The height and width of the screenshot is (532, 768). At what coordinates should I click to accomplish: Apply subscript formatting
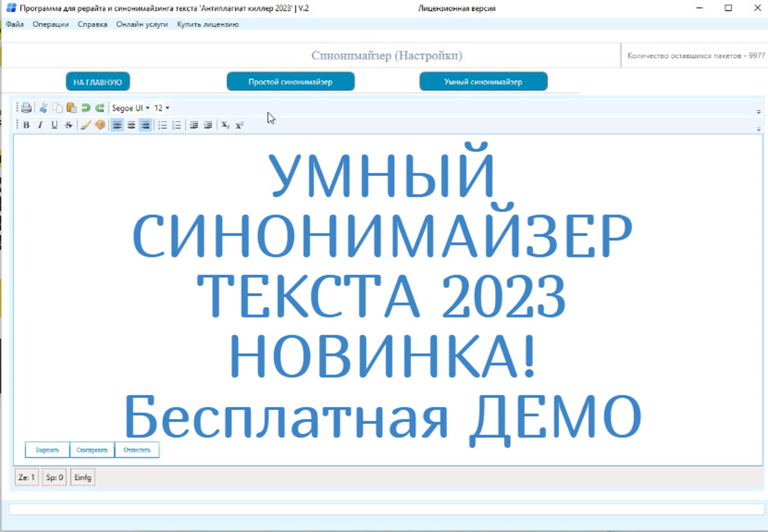(x=225, y=125)
